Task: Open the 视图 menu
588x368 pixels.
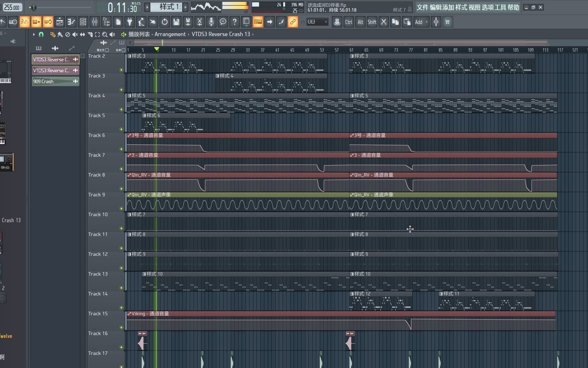Action: pyautogui.click(x=475, y=7)
